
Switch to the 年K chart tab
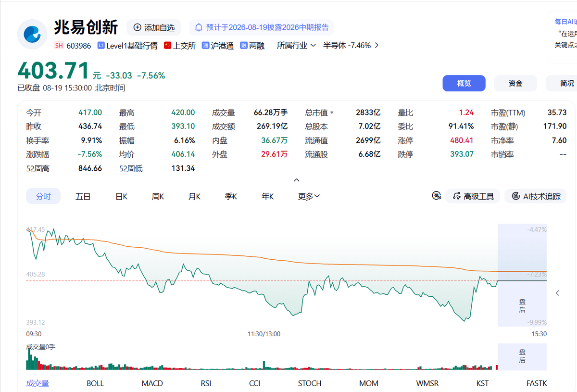267,196
